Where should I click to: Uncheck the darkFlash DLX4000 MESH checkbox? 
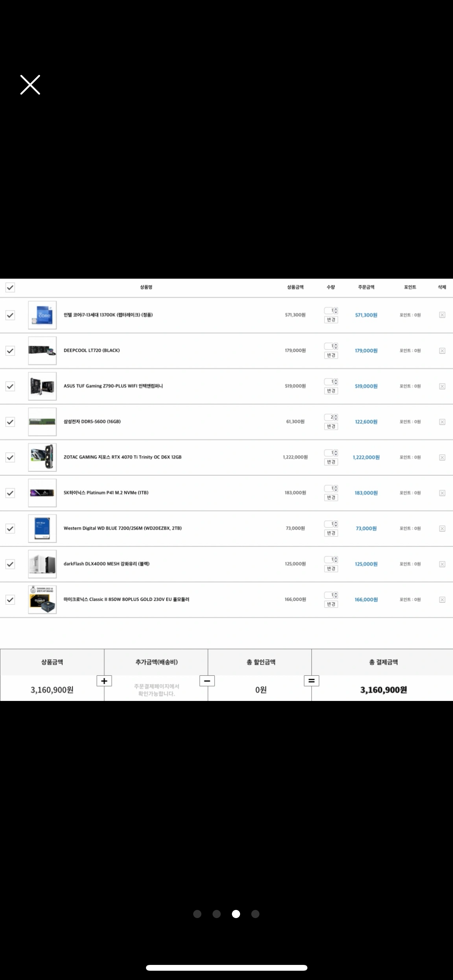point(10,564)
